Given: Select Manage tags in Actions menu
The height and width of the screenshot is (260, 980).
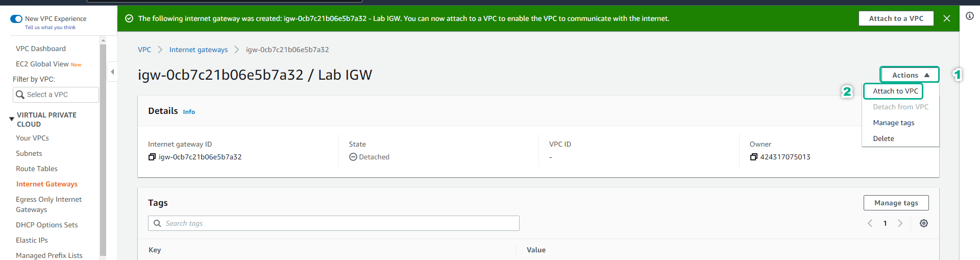Looking at the screenshot, I should 893,123.
